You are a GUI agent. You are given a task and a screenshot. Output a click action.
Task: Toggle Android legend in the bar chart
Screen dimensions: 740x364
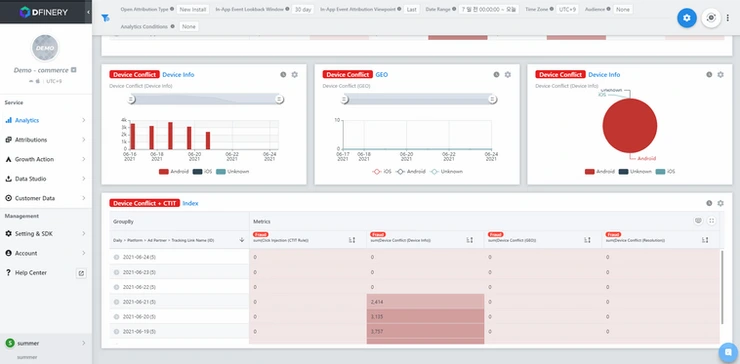tap(174, 171)
